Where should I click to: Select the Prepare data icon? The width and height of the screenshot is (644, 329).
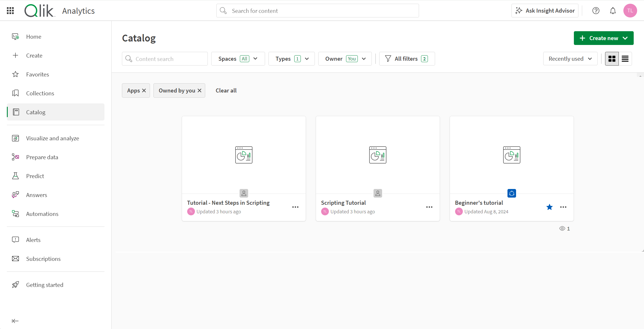pyautogui.click(x=15, y=157)
